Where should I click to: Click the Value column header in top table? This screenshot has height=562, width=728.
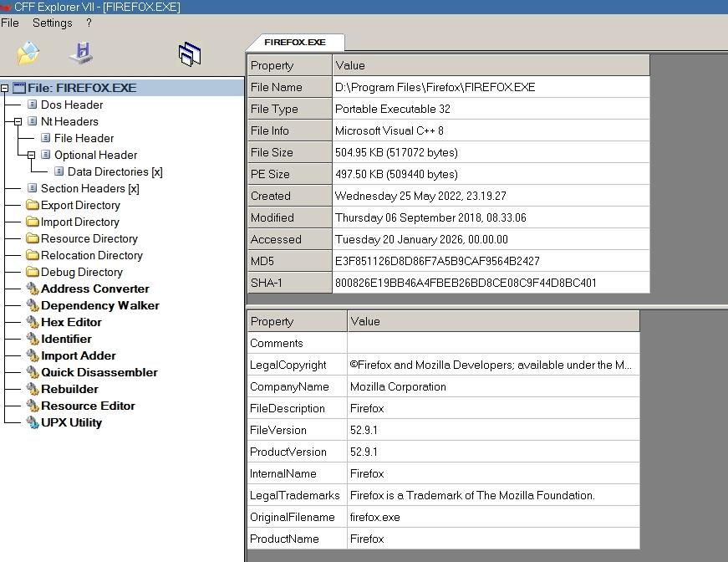click(490, 65)
